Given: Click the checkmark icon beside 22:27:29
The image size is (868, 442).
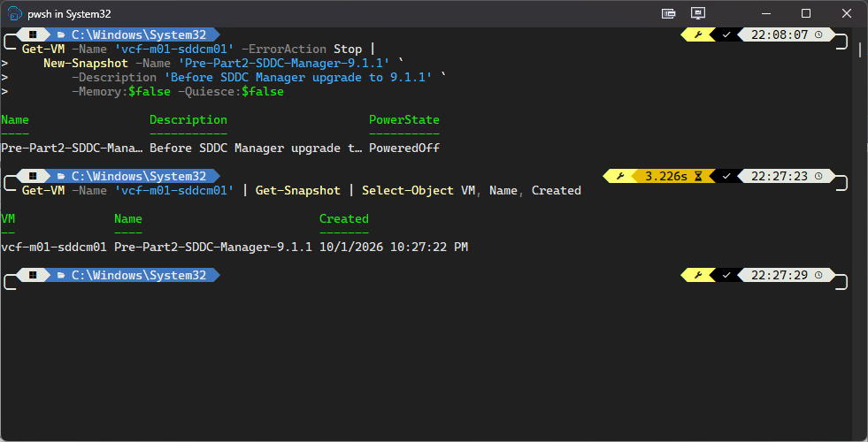Looking at the screenshot, I should click(x=726, y=275).
